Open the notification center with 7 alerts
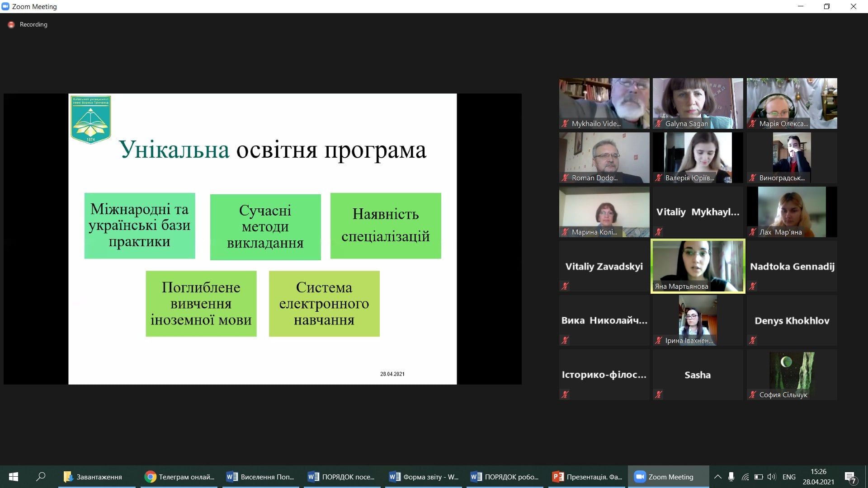868x488 pixels. (850, 477)
